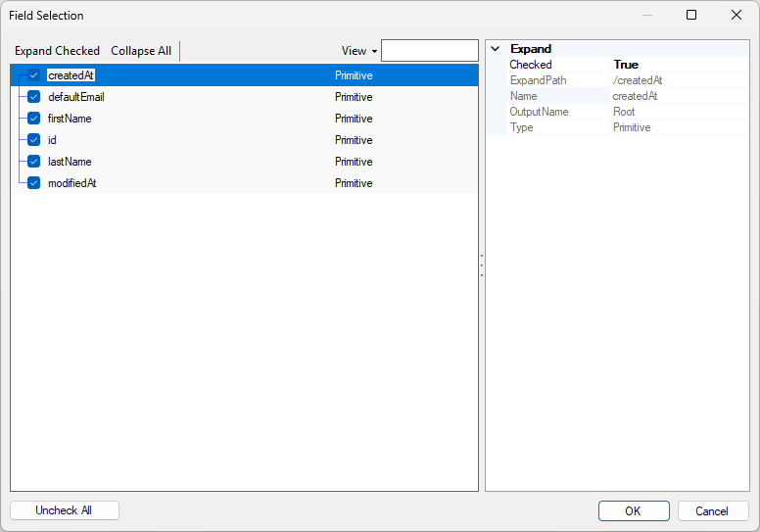Click the OutputName property label
The image size is (760, 532).
tap(539, 112)
